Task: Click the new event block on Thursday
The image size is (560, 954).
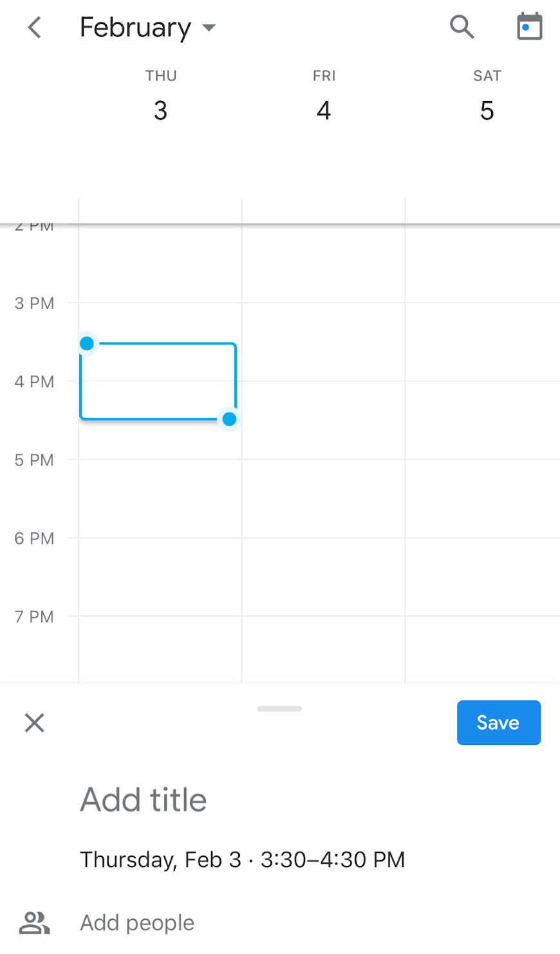Action: pyautogui.click(x=158, y=381)
